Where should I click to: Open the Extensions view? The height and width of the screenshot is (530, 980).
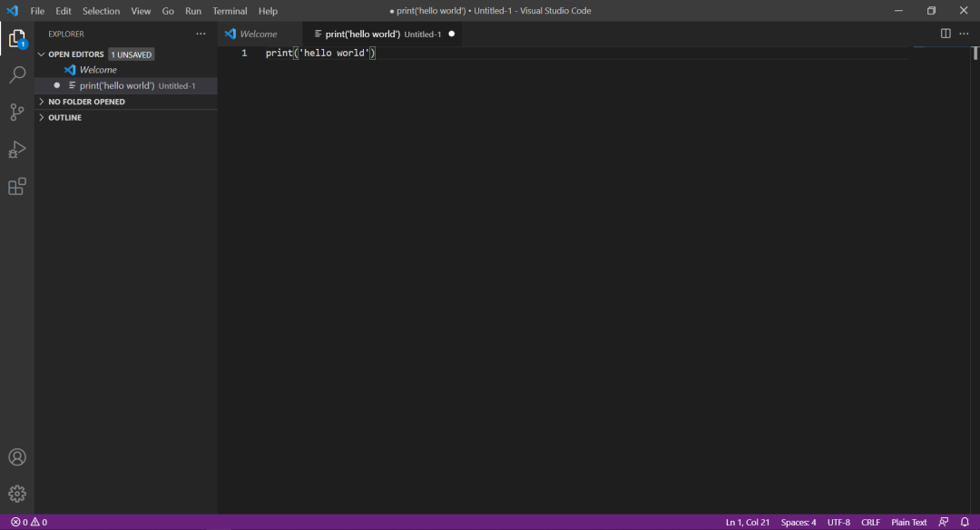coord(17,186)
